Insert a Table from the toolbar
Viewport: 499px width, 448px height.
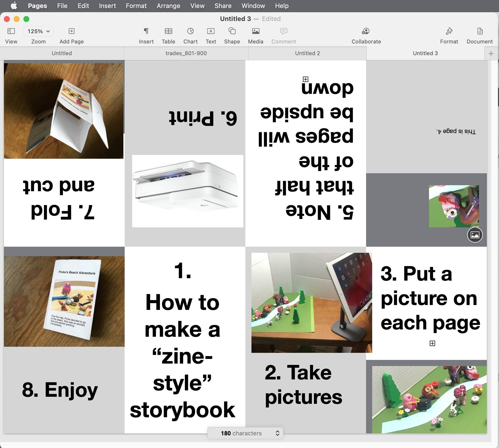(x=168, y=34)
